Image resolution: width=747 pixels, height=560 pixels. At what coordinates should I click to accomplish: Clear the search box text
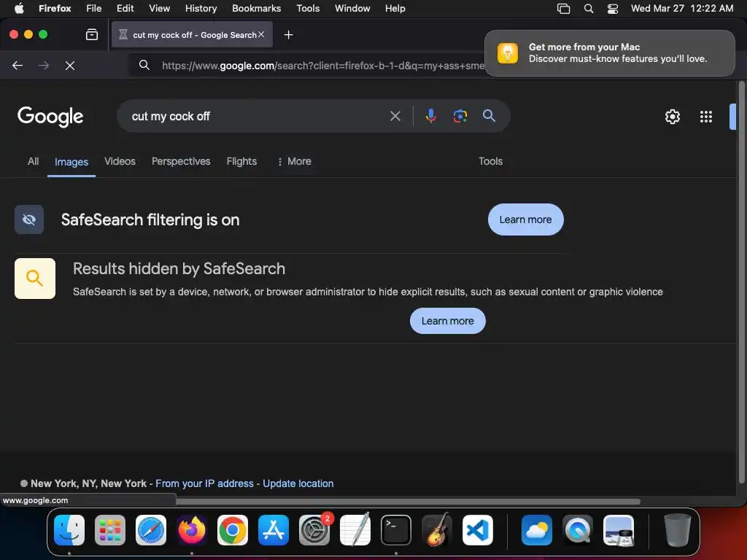point(395,116)
